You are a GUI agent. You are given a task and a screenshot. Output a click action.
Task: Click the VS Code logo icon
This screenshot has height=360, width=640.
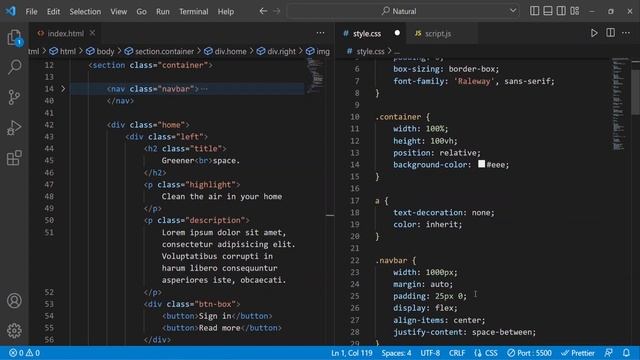click(x=11, y=11)
